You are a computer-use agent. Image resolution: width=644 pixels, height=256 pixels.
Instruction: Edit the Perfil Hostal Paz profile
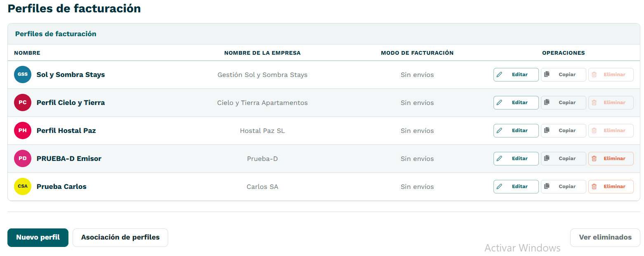click(x=516, y=130)
